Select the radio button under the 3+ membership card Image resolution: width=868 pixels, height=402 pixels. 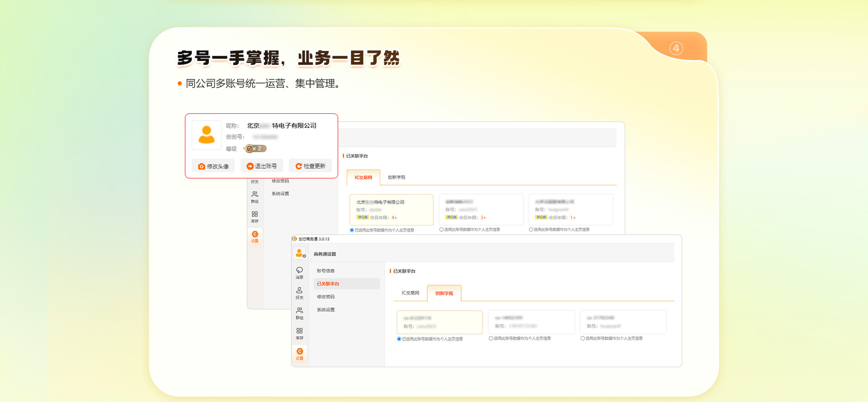(441, 230)
